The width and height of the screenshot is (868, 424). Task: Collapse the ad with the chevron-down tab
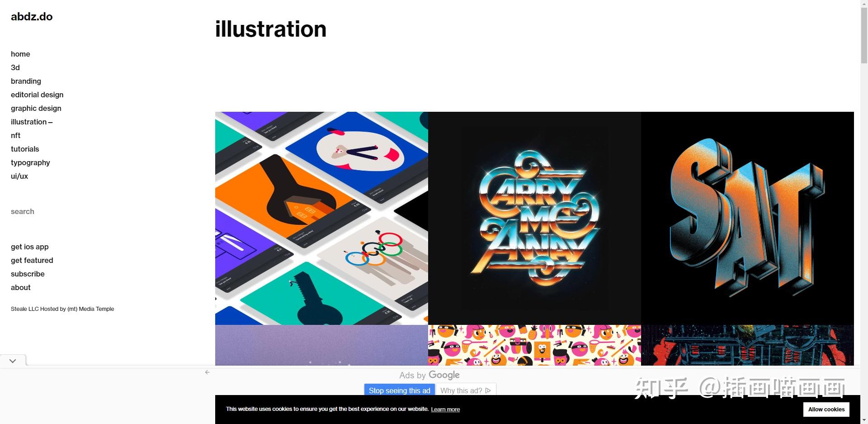[13, 361]
